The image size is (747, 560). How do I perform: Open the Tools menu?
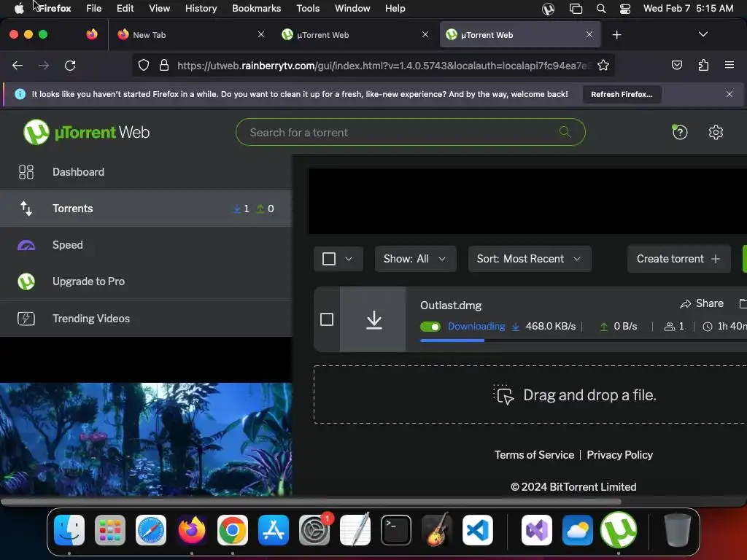click(x=308, y=9)
